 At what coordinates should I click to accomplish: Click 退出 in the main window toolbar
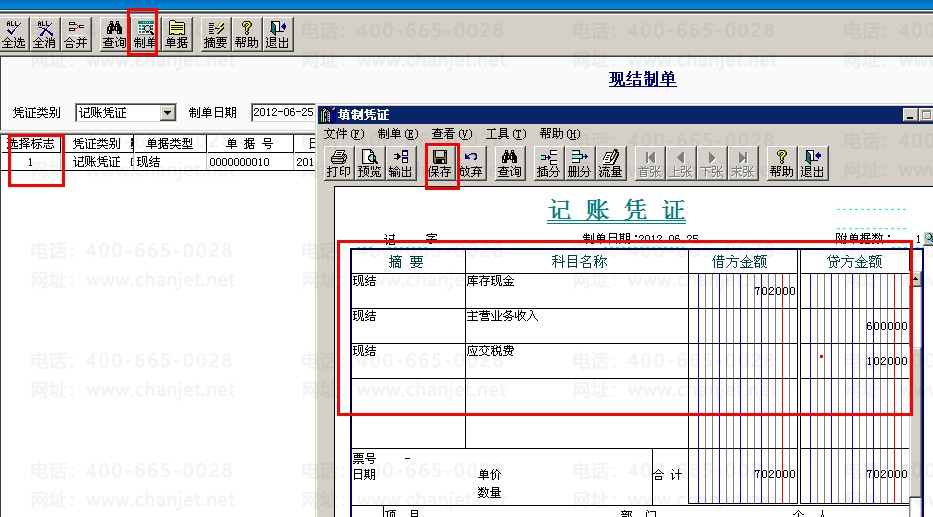pyautogui.click(x=277, y=35)
